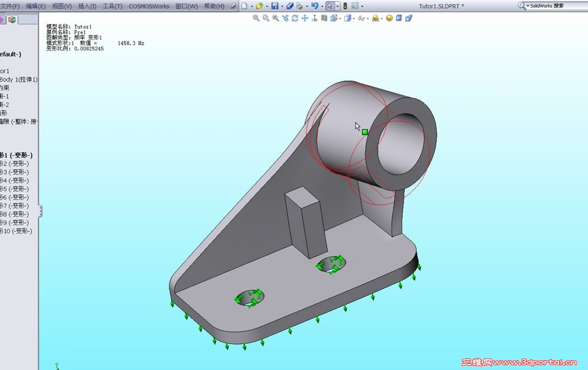Switch to the COSMOSWorks manager tab

tap(12, 20)
